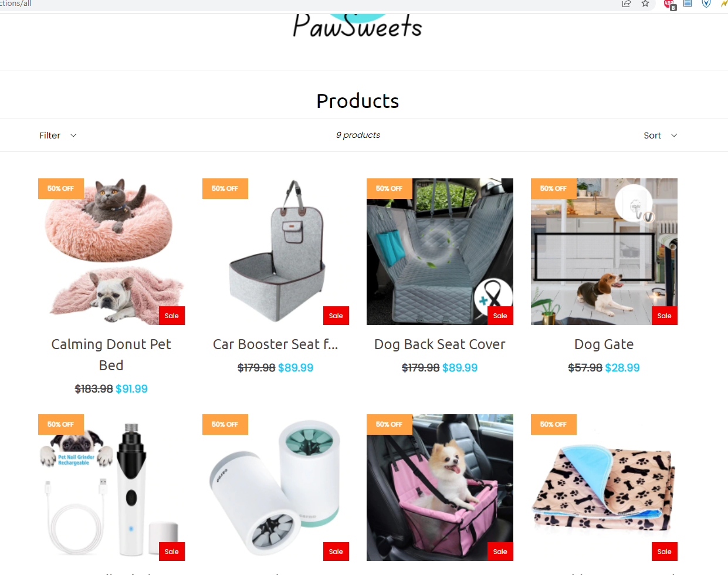View the Dog Gate product photo
Screen dimensions: 728x575
(604, 252)
